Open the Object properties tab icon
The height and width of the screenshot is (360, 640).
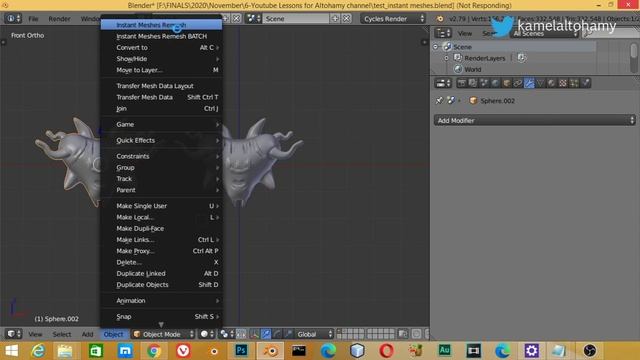[507, 83]
